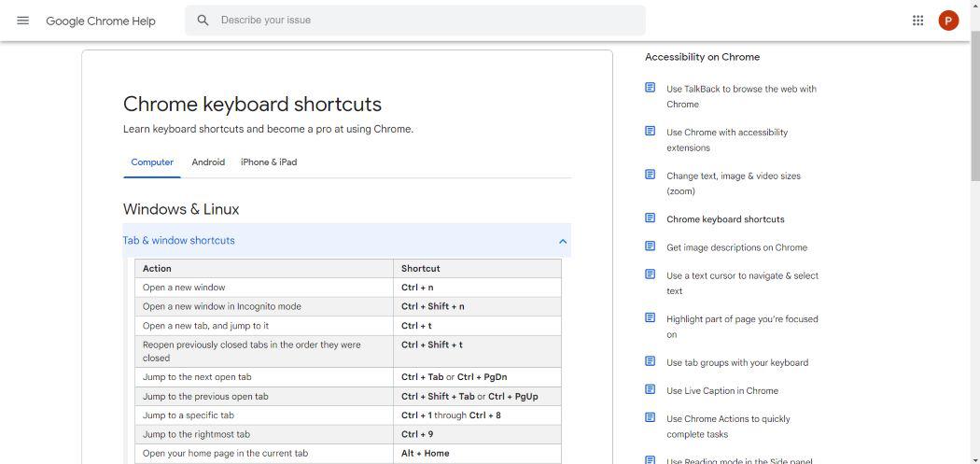
Task: Click the search magnifier icon
Action: (x=203, y=21)
